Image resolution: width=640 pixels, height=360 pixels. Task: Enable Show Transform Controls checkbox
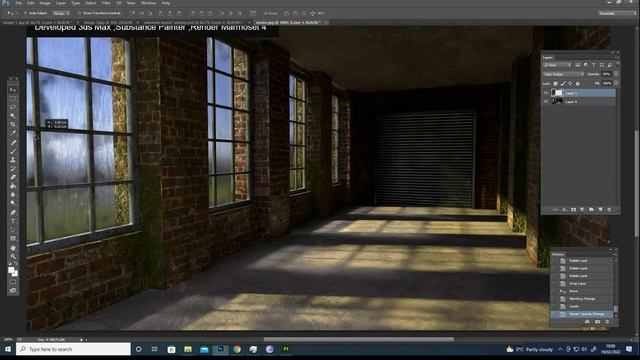79,13
